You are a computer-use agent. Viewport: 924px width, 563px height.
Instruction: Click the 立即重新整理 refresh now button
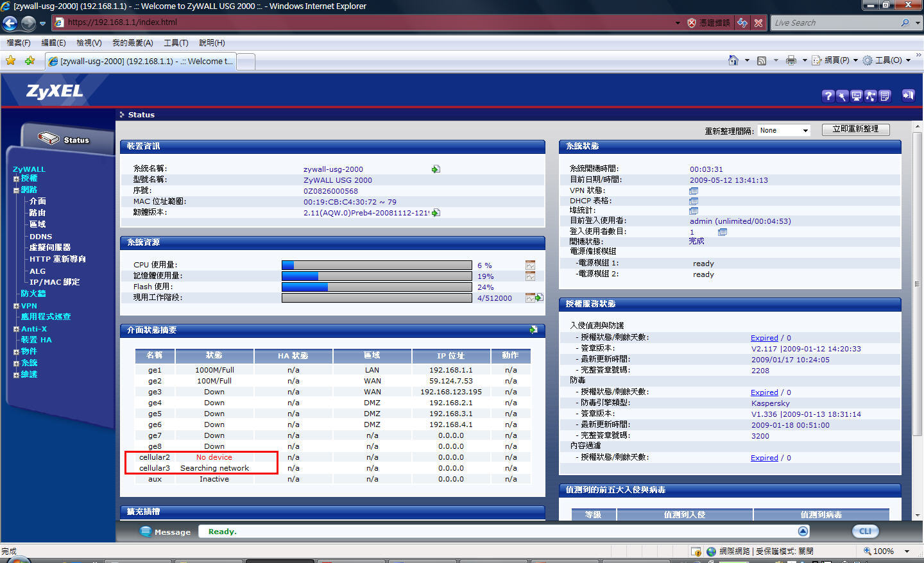pos(855,129)
